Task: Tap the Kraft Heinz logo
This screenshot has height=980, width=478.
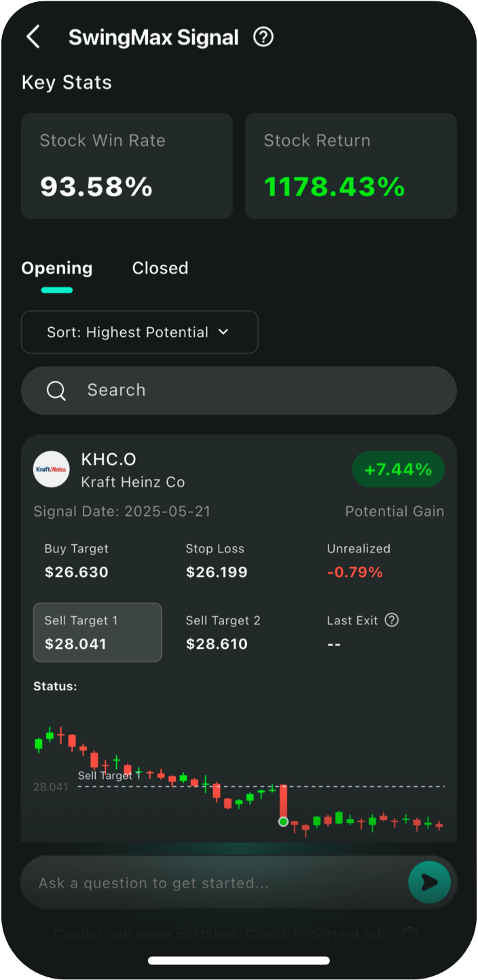Action: 52,469
